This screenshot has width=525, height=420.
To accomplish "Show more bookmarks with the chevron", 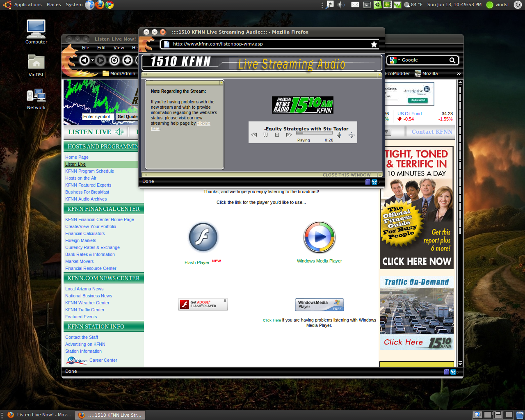I will click(x=459, y=73).
